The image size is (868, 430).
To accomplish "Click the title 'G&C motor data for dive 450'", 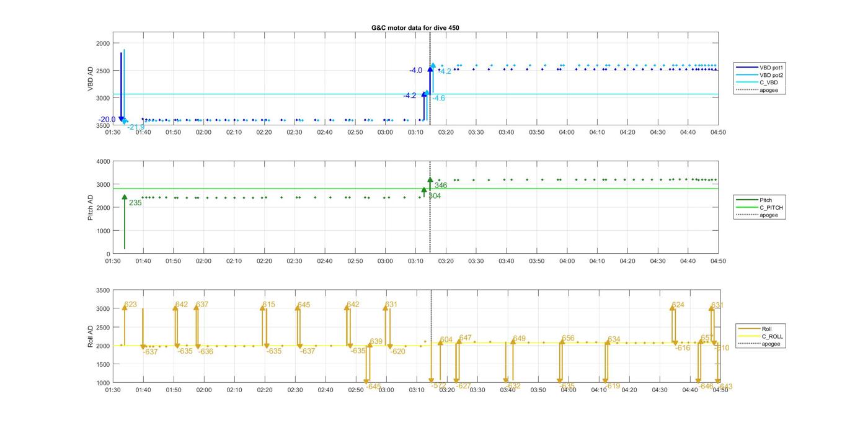I will click(x=415, y=28).
